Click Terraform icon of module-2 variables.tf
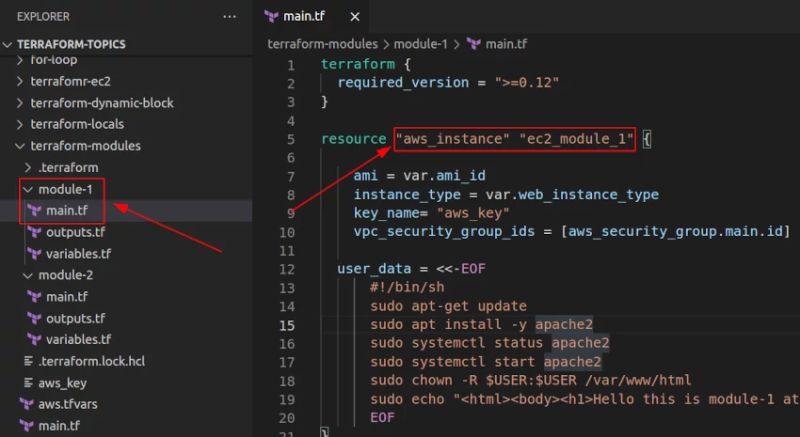Image resolution: width=800 pixels, height=437 pixels. coord(34,340)
